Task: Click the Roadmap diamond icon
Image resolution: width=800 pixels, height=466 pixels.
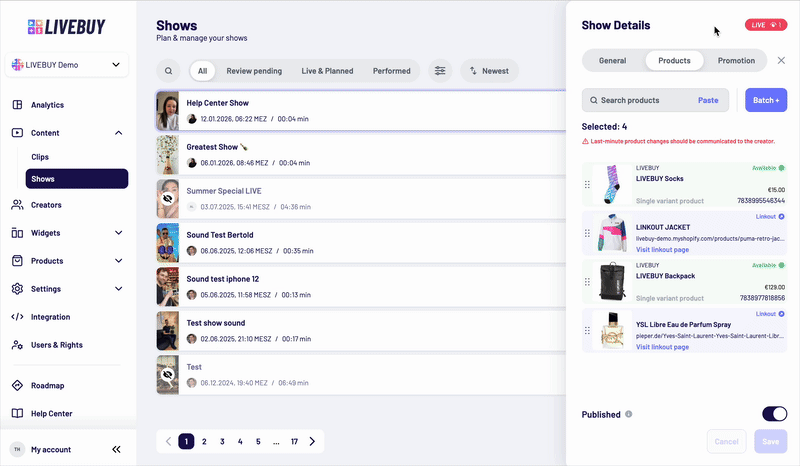Action: [x=17, y=385]
